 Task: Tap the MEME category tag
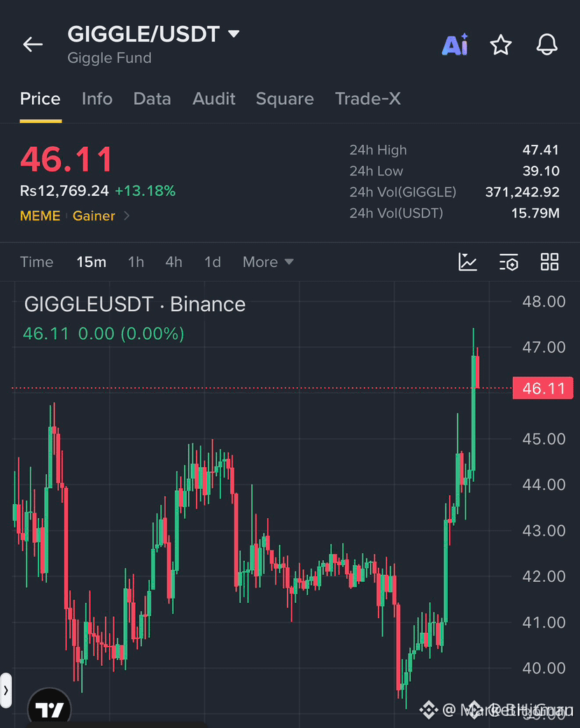tap(40, 216)
